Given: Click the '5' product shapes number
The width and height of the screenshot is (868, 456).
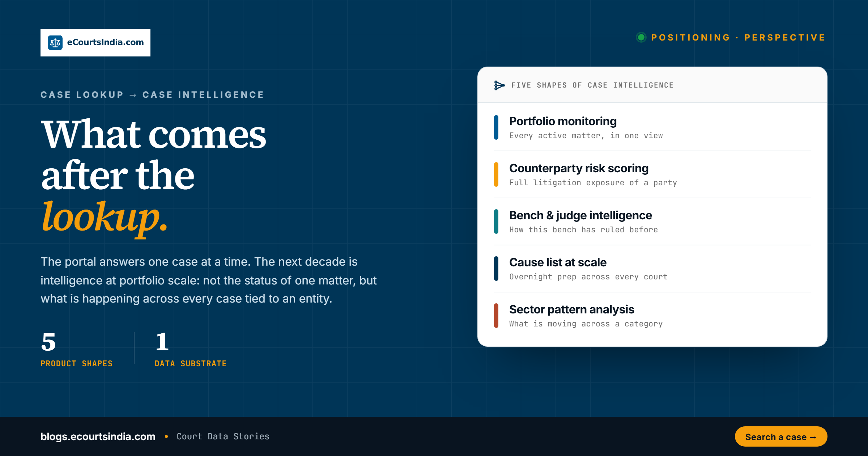Looking at the screenshot, I should tap(48, 342).
